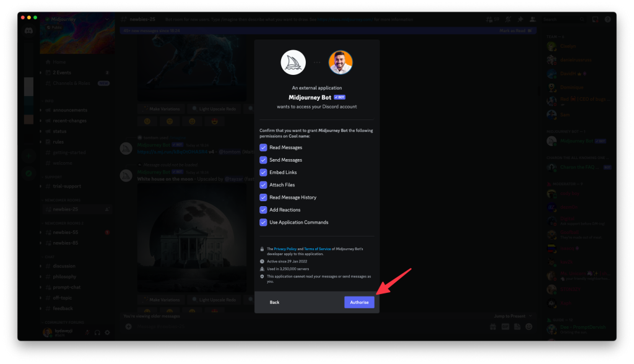
Task: Open the Privacy Policy link
Action: [285, 249]
